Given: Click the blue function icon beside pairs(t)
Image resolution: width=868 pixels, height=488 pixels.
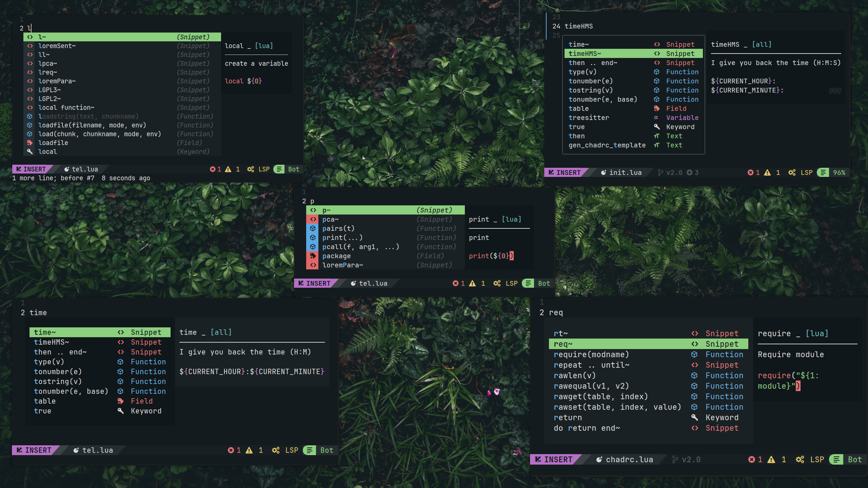Looking at the screenshot, I should pyautogui.click(x=313, y=228).
